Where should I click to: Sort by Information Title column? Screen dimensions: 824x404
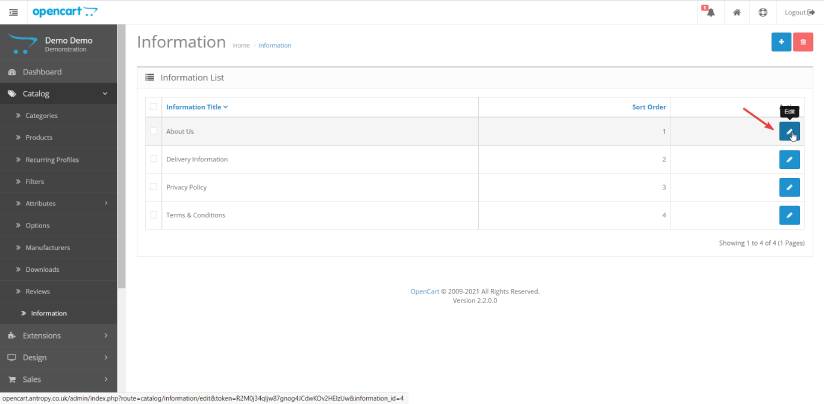coord(196,106)
